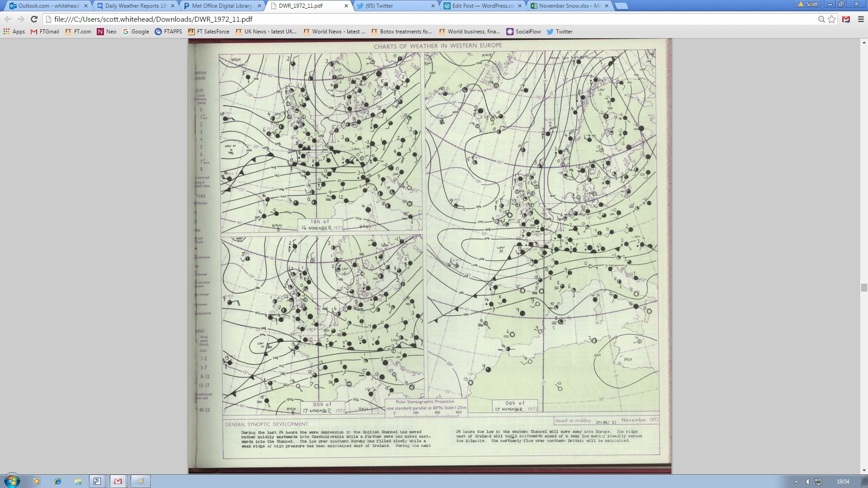Open the Twitter bookmark
This screenshot has width=868, height=488.
[560, 32]
